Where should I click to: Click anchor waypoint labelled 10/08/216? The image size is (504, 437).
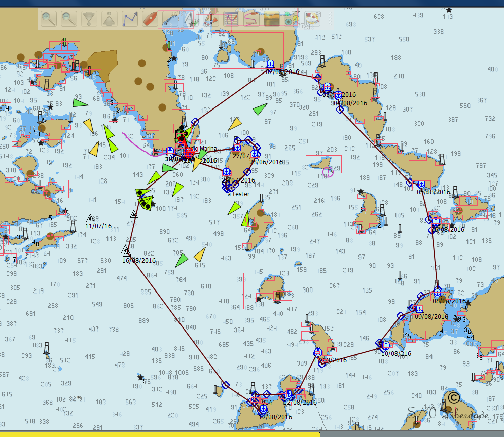[385, 346]
